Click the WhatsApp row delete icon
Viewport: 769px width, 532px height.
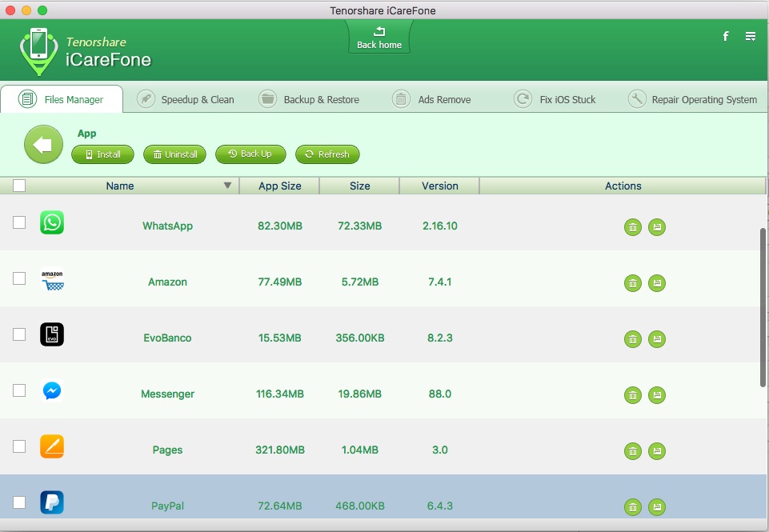coord(633,227)
